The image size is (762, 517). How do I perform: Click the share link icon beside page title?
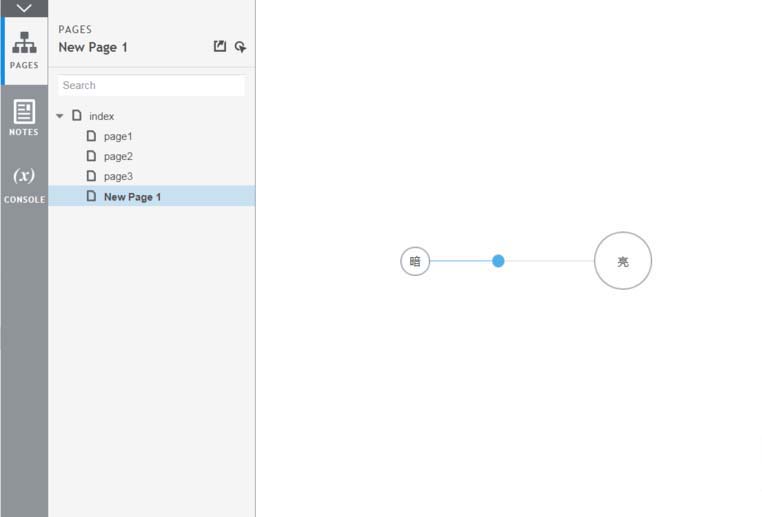pyautogui.click(x=220, y=47)
